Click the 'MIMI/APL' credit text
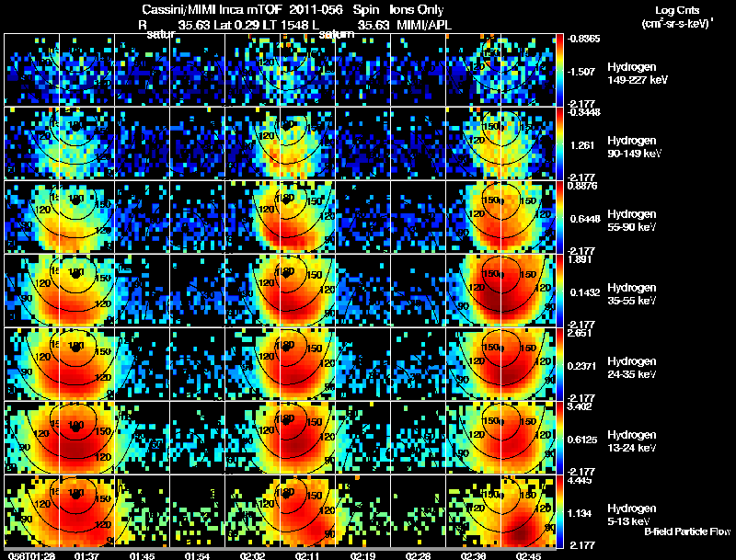The image size is (736, 560). pyautogui.click(x=424, y=25)
